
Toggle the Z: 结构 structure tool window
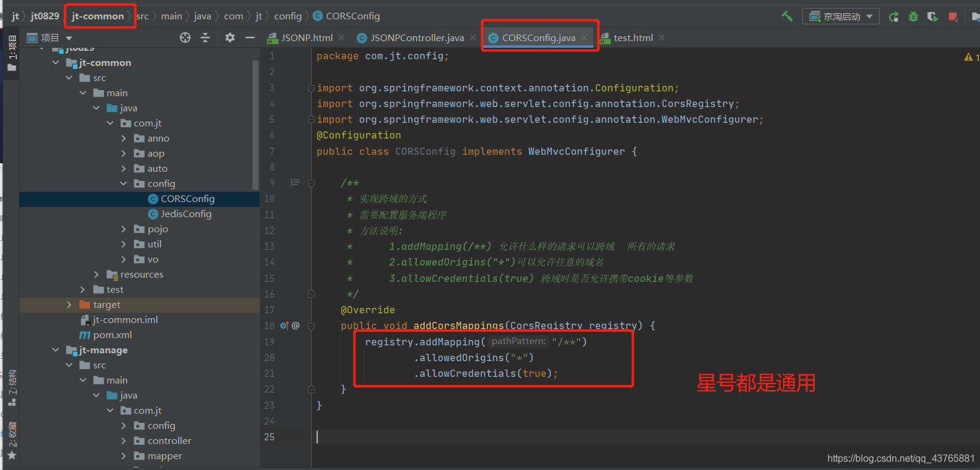pos(12,387)
